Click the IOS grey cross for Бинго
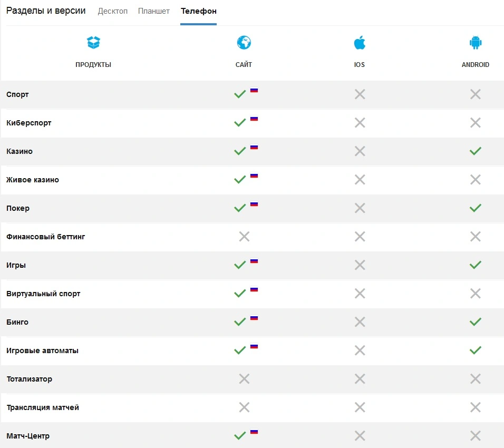The image size is (504, 448). pos(360,322)
